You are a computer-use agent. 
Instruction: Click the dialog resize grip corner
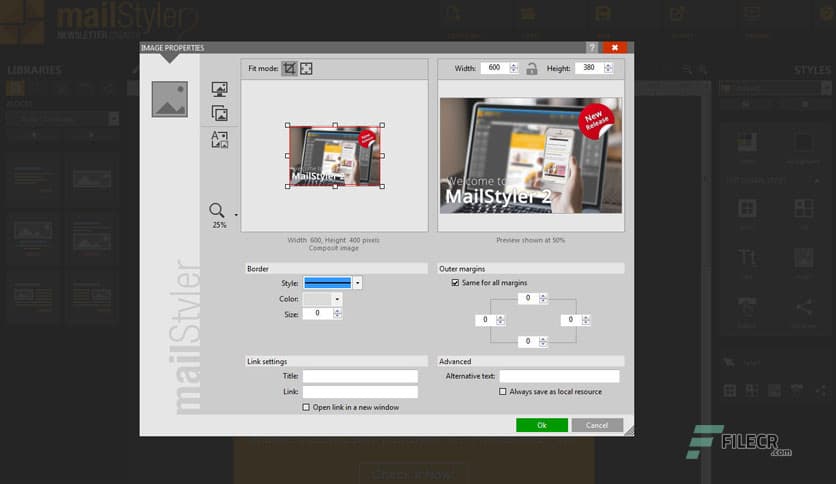(x=630, y=432)
